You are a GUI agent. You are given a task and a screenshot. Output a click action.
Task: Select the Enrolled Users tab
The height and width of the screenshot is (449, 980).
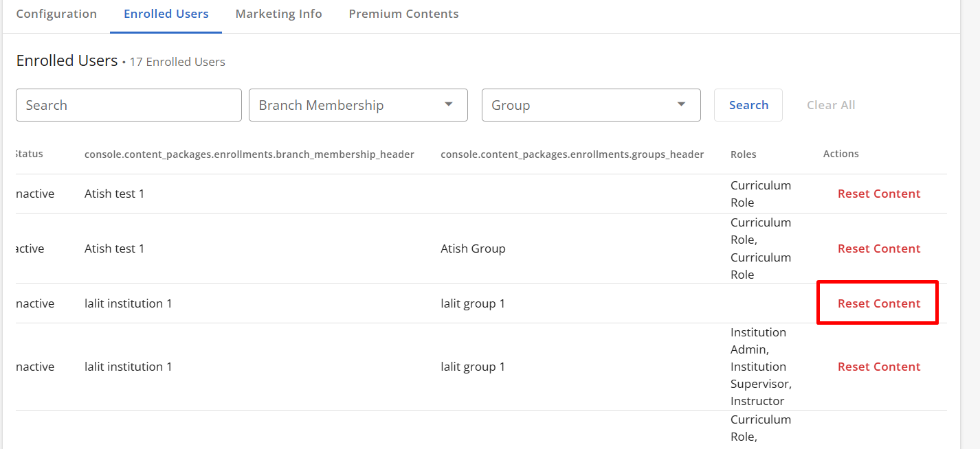coord(166,14)
